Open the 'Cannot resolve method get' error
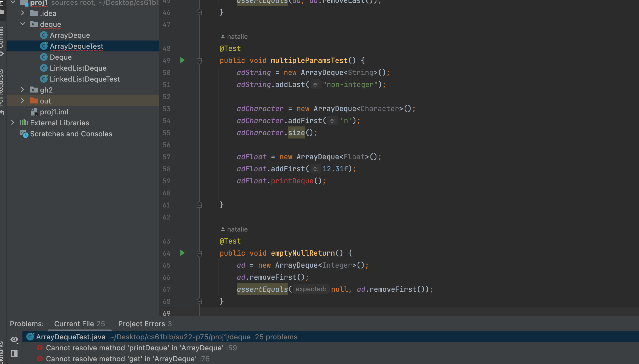639x364 pixels. [x=121, y=359]
